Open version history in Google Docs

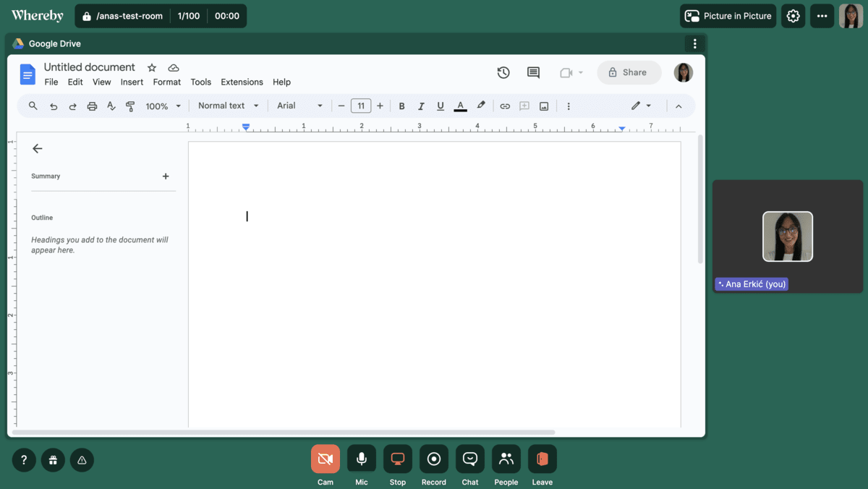pyautogui.click(x=503, y=72)
